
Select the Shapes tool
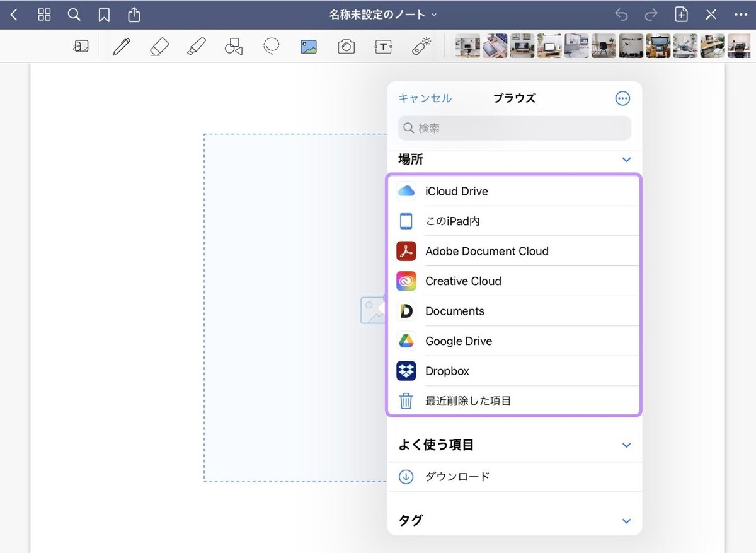[233, 45]
